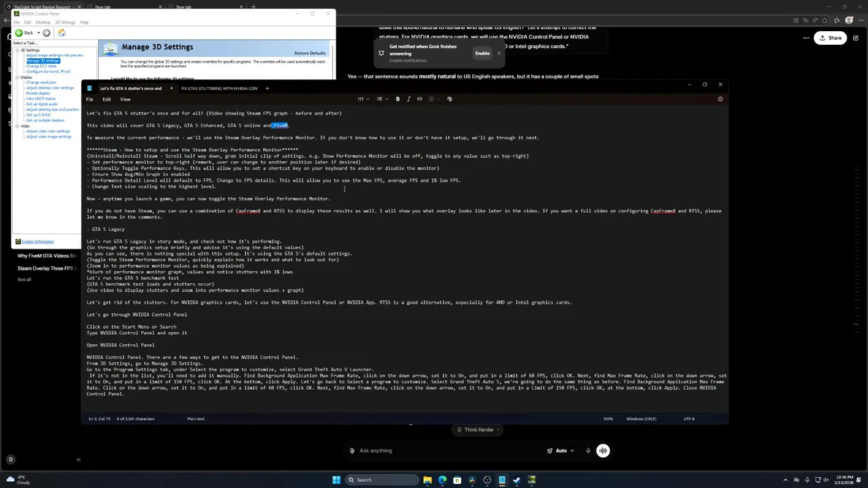868x488 pixels.
Task: Collapse the Display tree node in NVIDIA panel
Action: tap(17, 77)
